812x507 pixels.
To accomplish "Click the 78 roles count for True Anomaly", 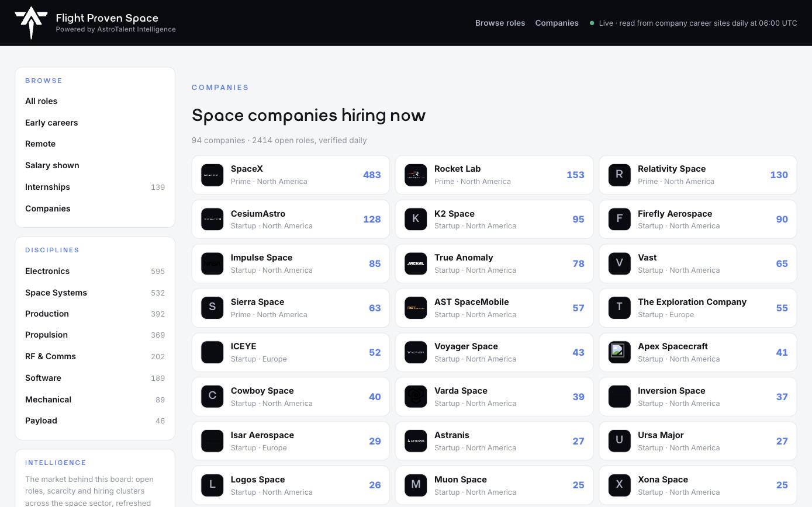I will click(578, 263).
